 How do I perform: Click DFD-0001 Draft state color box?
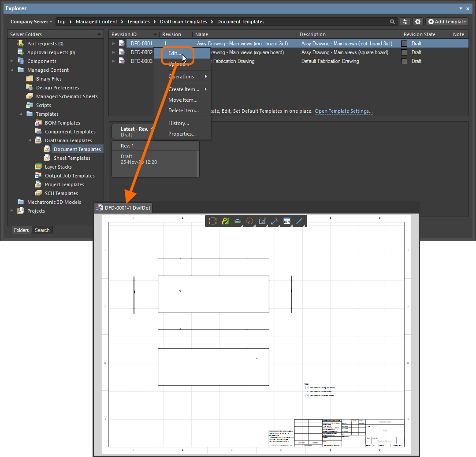click(x=404, y=44)
